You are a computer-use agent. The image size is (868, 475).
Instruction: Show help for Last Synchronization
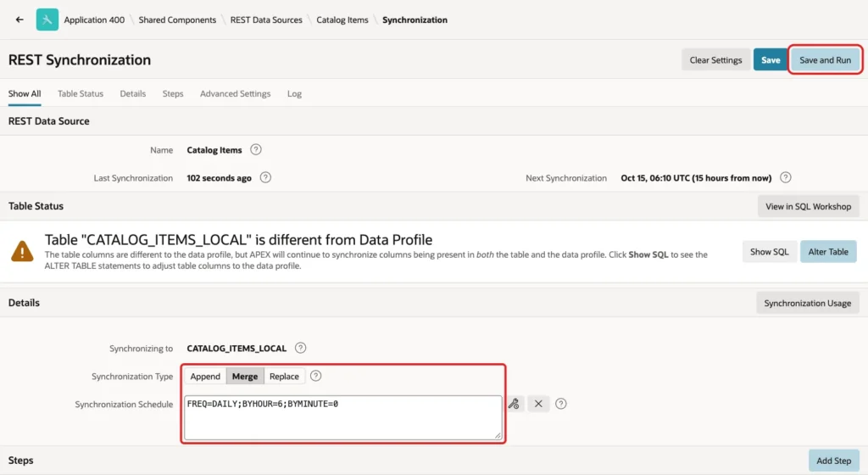(x=265, y=178)
